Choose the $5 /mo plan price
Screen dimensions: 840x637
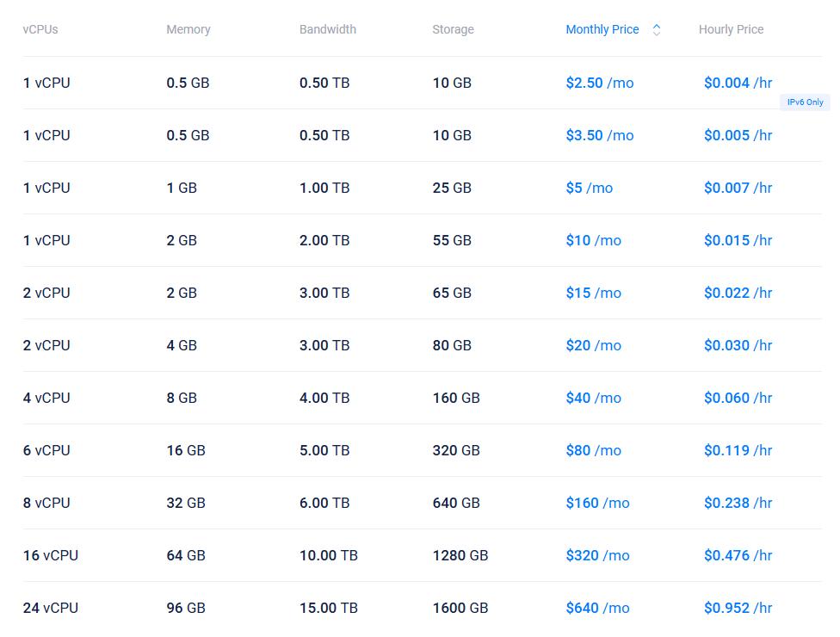pyautogui.click(x=589, y=188)
